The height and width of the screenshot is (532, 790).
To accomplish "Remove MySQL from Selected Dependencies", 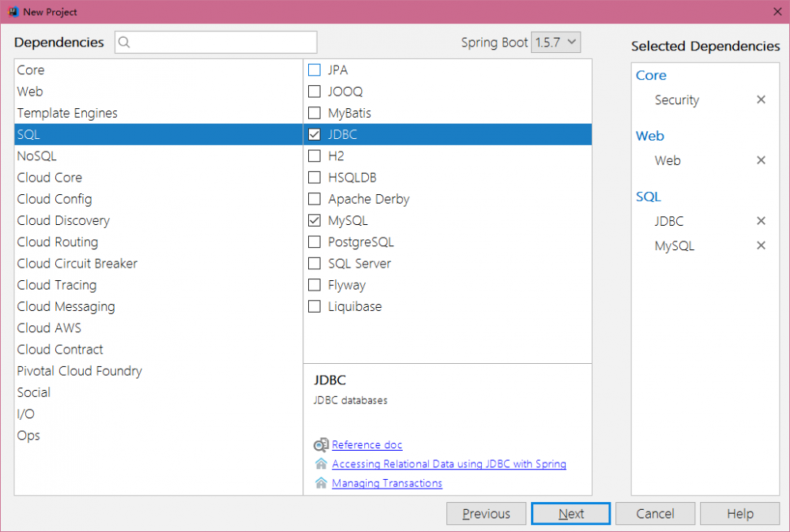I will coord(761,245).
